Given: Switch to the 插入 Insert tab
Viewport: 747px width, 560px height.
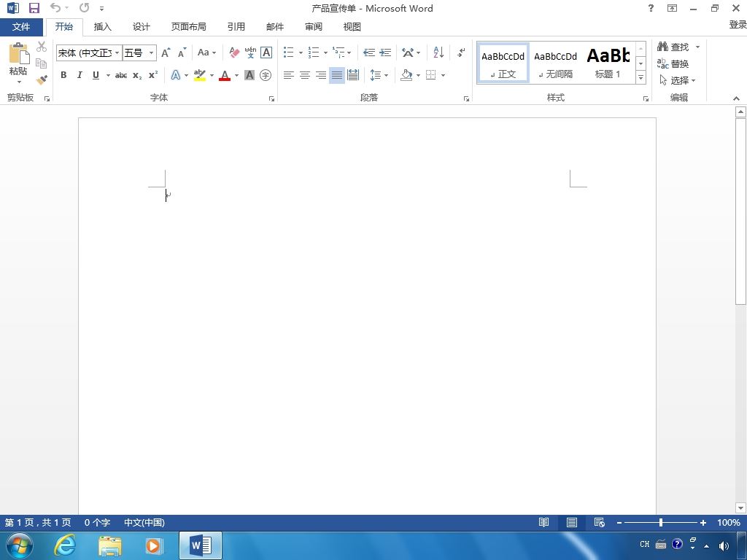Looking at the screenshot, I should (102, 27).
